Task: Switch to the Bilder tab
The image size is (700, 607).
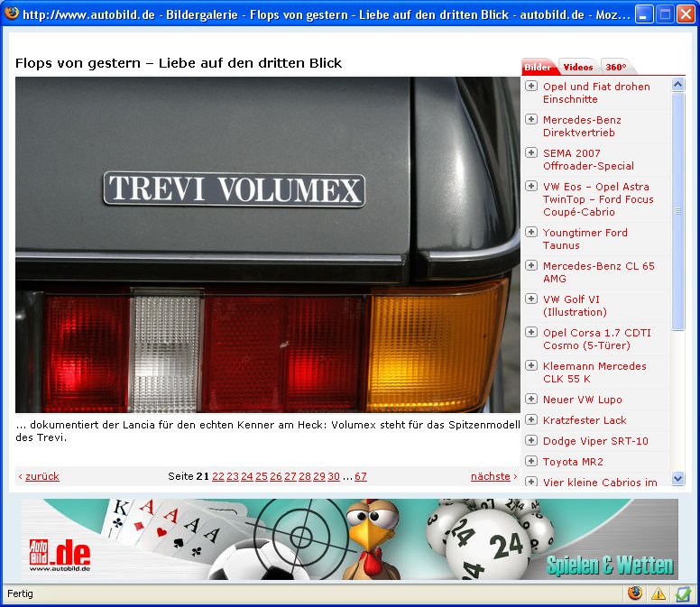Action: 538,67
